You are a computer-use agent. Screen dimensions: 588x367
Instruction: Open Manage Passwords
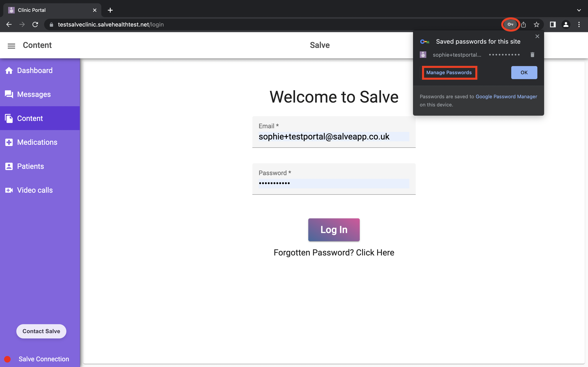coord(449,72)
